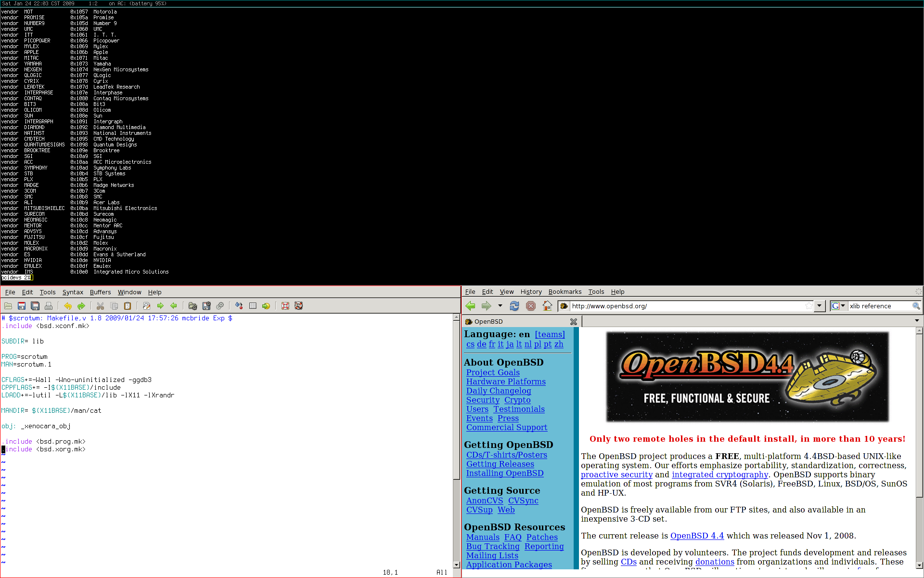
Task: Click the Print icon in gvim toolbar
Action: tap(49, 306)
